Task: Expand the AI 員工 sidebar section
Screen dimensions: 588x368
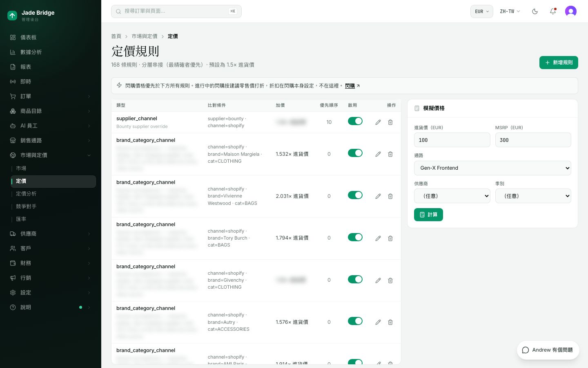Action: 51,126
